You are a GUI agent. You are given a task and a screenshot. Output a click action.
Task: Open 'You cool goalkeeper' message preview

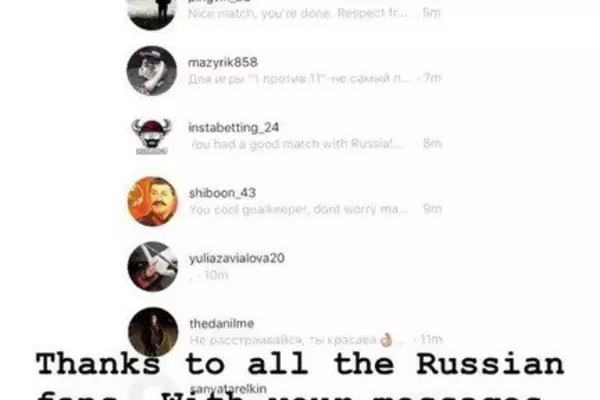[298, 209]
